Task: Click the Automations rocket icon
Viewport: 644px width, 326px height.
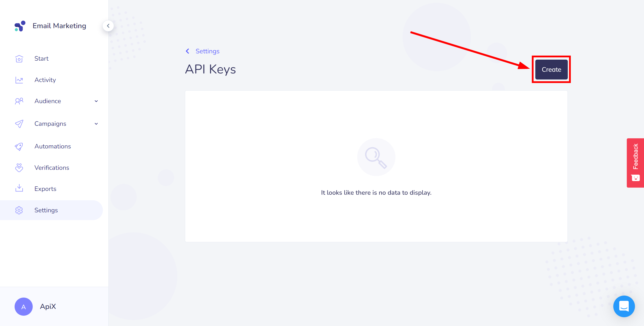Action: click(20, 146)
